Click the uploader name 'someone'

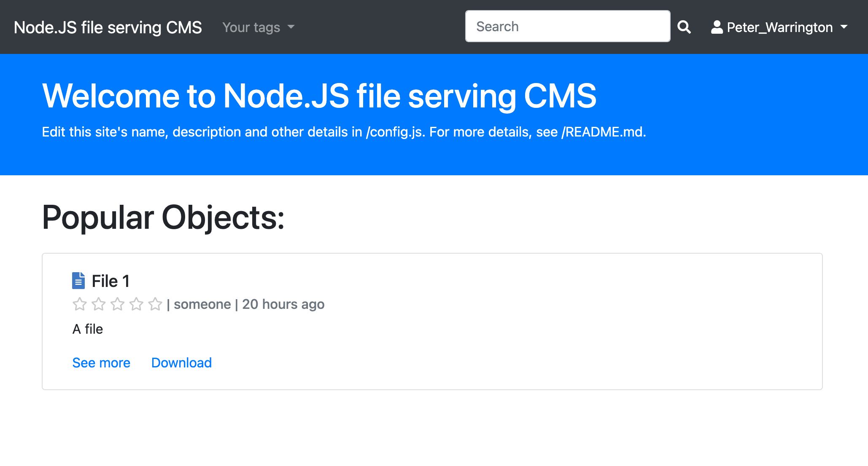(202, 304)
